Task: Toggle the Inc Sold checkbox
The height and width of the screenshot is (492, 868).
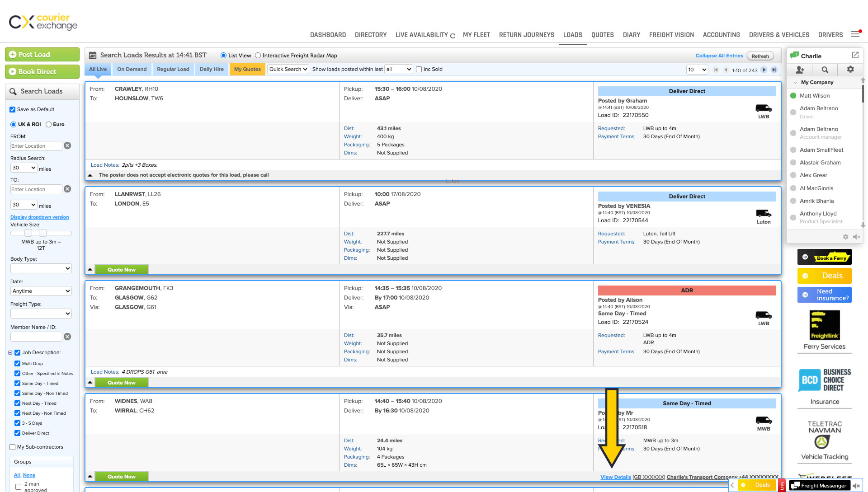Action: pos(419,69)
